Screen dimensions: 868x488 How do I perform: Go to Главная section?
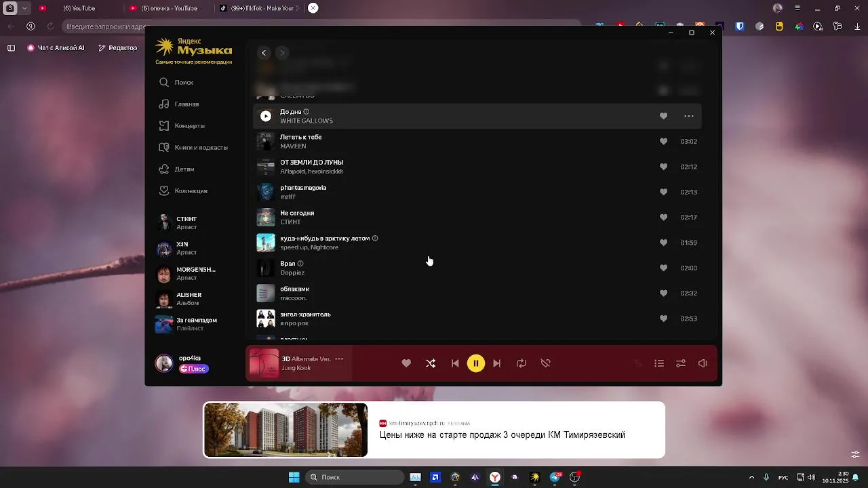tap(179, 104)
